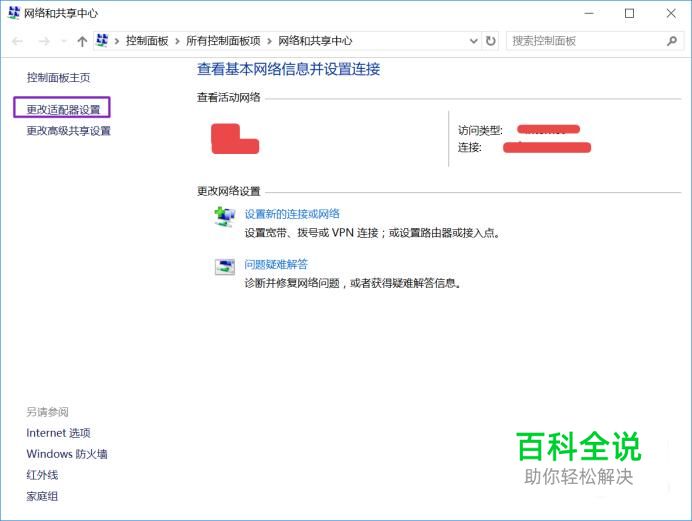Minimize the 网络和共享中心 window

click(x=589, y=13)
